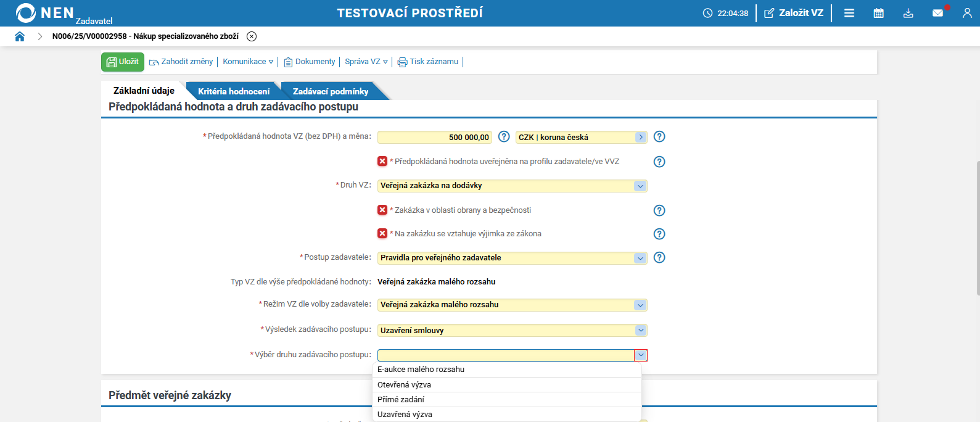Image resolution: width=980 pixels, height=422 pixels.
Task: Toggle Na zakázku se vztahuje výjimka checkbox
Action: tap(382, 233)
